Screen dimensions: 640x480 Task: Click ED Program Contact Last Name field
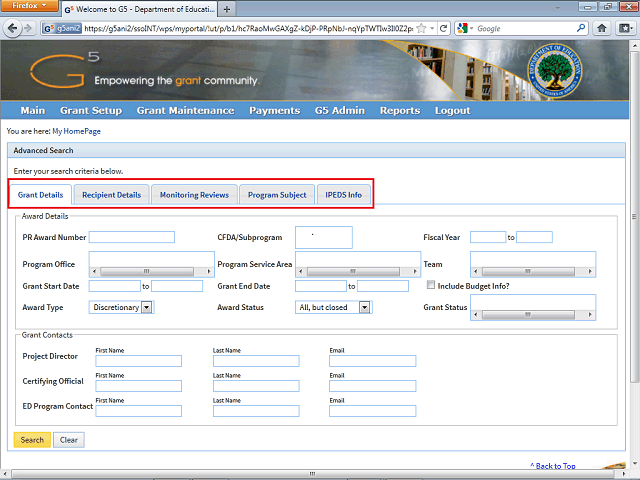tap(256, 411)
